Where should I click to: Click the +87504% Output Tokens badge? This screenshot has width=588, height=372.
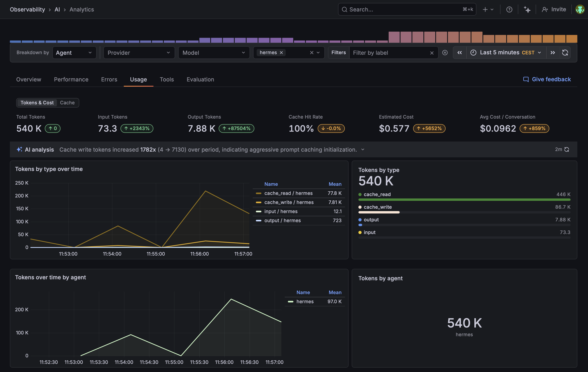(x=236, y=128)
